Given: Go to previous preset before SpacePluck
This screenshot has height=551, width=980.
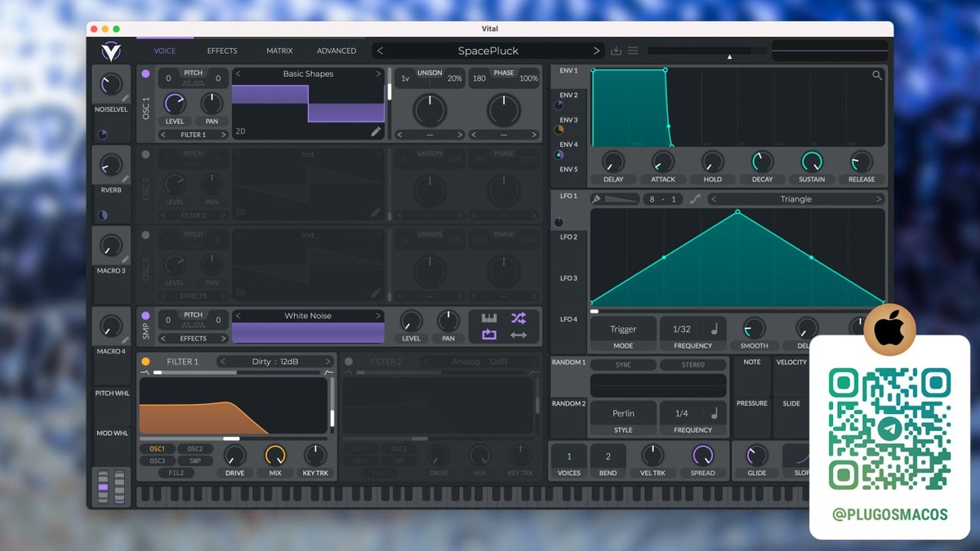Looking at the screenshot, I should [x=380, y=51].
